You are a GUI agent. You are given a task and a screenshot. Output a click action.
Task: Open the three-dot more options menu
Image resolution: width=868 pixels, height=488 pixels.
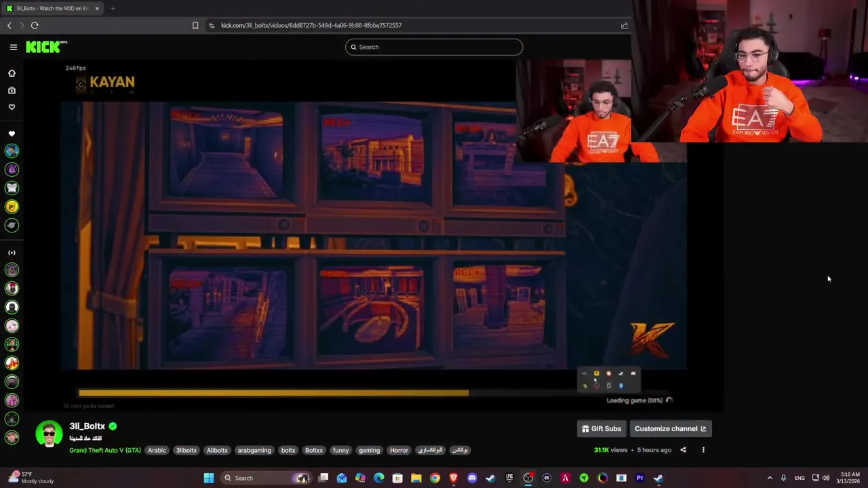click(x=703, y=450)
